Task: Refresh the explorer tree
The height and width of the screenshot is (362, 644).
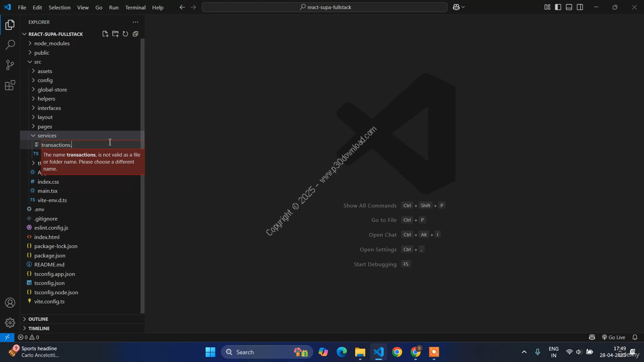Action: click(125, 34)
